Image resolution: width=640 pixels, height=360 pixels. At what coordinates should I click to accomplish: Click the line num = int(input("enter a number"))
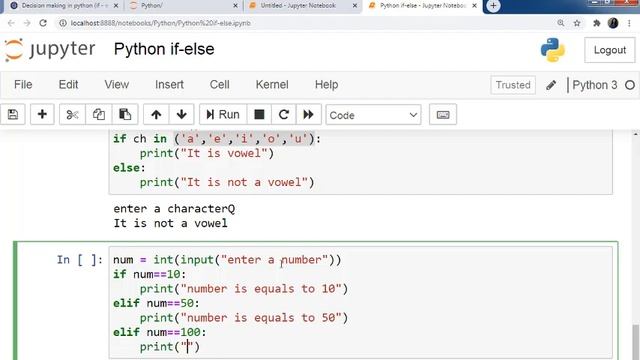tap(227, 260)
